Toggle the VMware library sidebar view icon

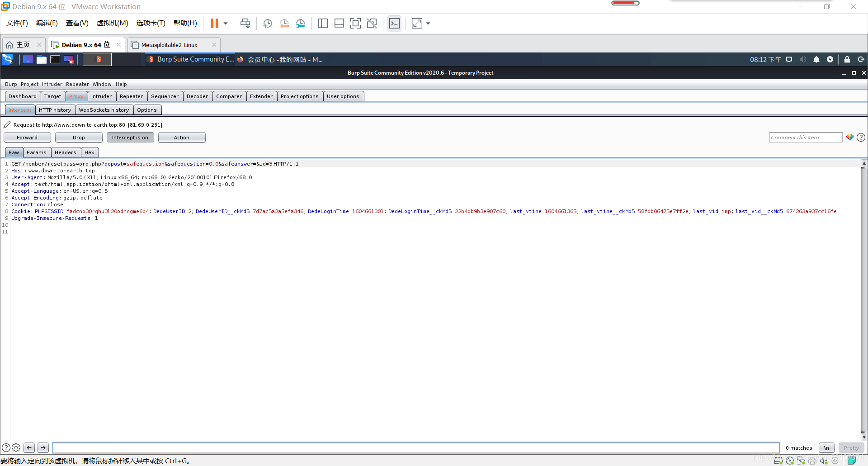click(x=323, y=24)
